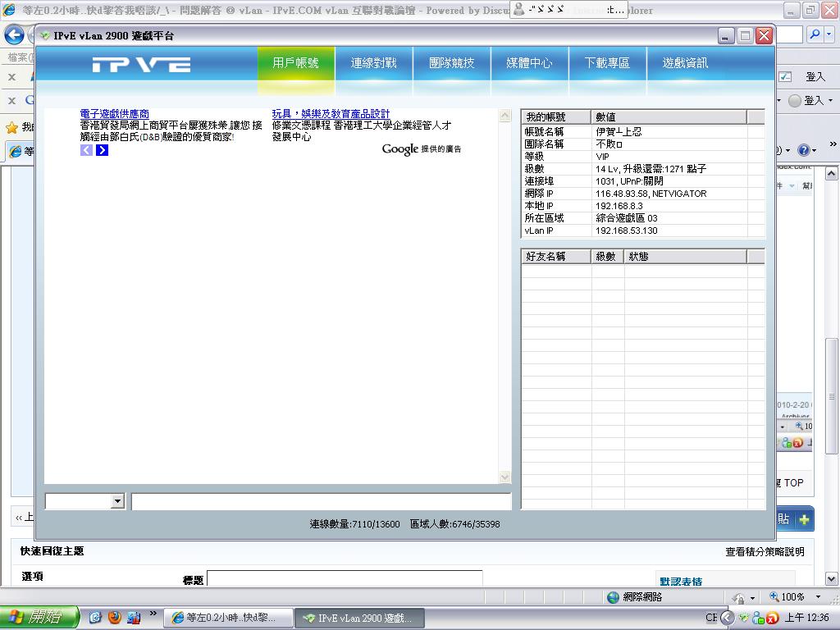The width and height of the screenshot is (840, 630).
Task: Go back in Internet Explorer
Action: pyautogui.click(x=15, y=34)
